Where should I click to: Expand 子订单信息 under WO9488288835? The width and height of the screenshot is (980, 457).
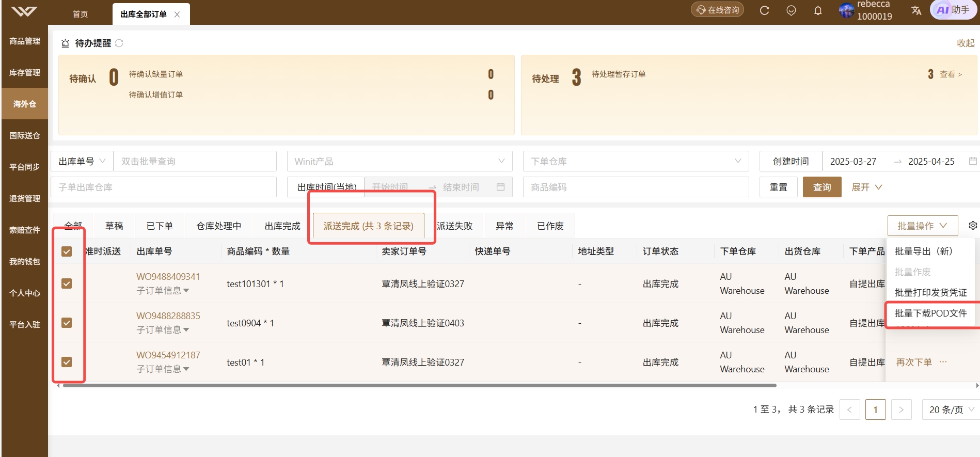(x=163, y=330)
